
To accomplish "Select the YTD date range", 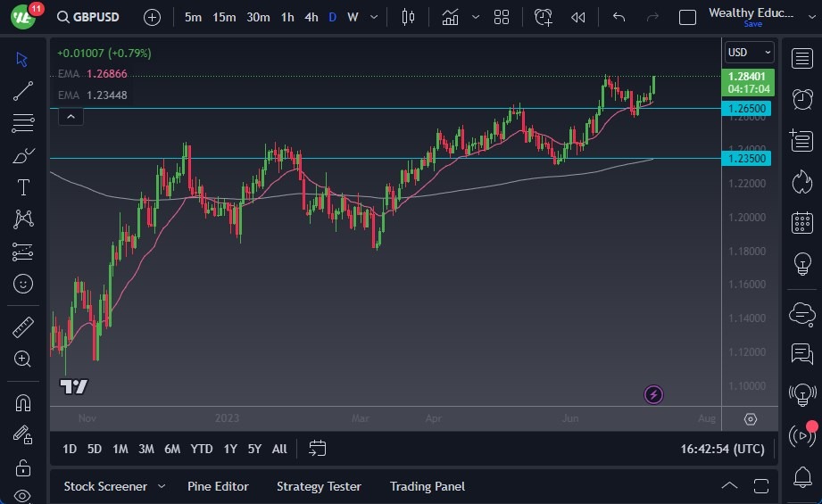I will pos(202,449).
